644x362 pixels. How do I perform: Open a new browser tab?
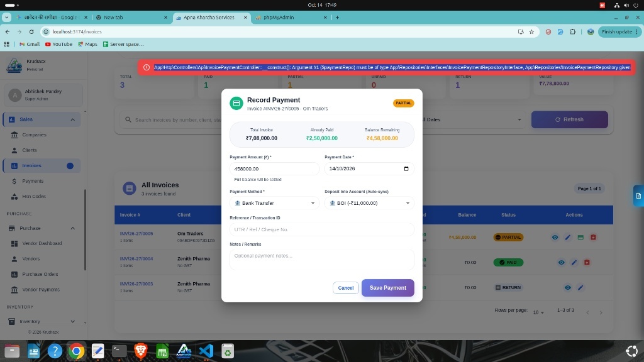[x=337, y=17]
